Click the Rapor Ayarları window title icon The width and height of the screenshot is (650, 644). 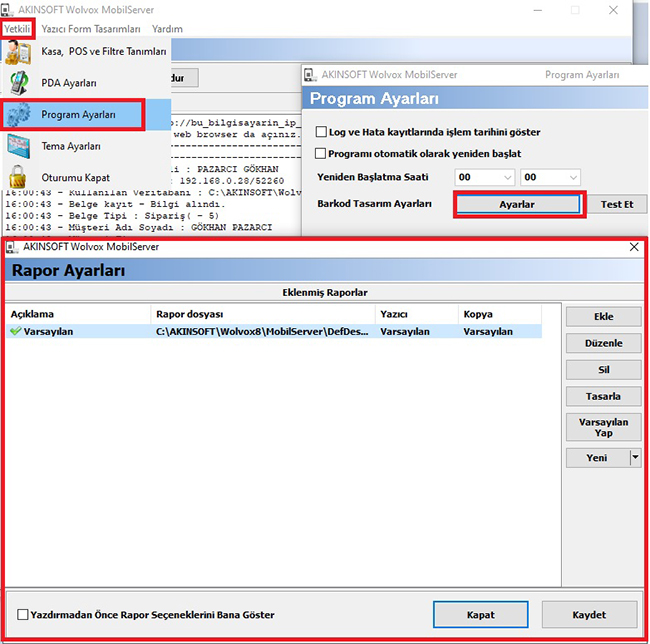pyautogui.click(x=12, y=247)
